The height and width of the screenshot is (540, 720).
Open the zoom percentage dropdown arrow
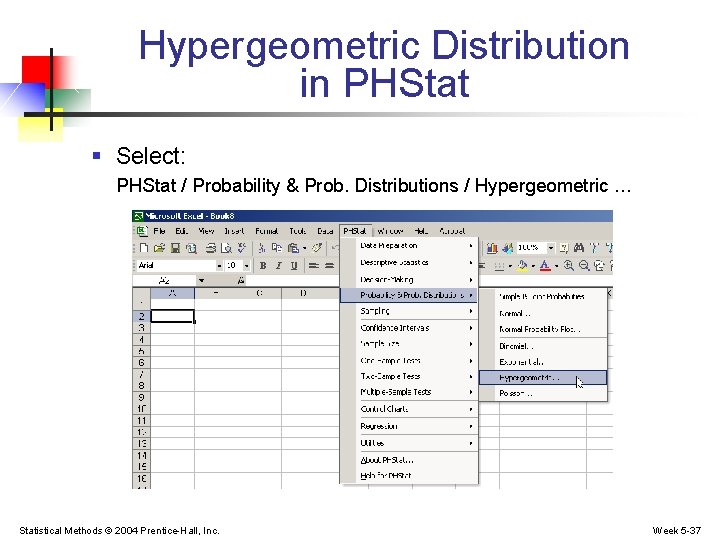pos(551,248)
